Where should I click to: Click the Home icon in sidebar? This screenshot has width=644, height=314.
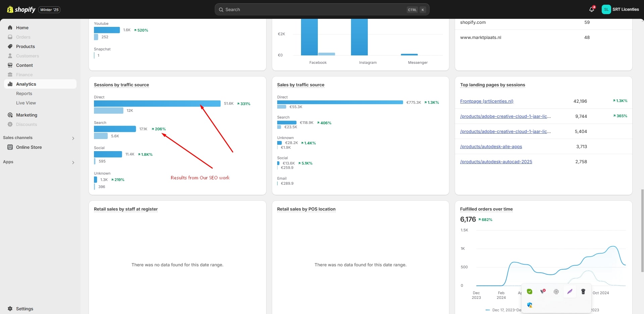pos(10,28)
